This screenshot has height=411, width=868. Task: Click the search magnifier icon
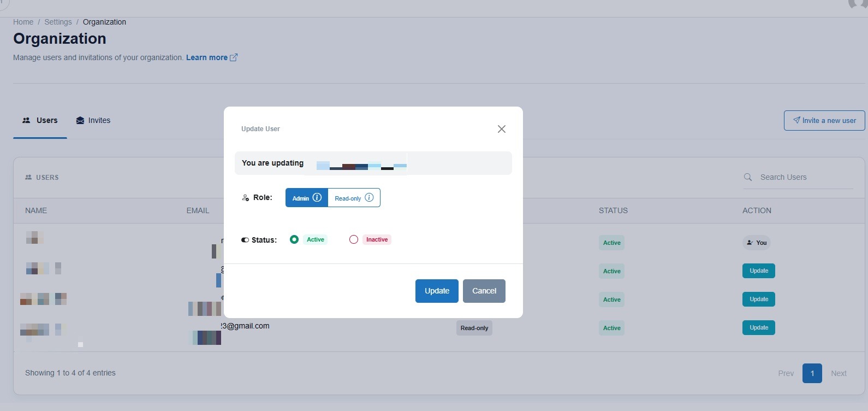click(748, 177)
